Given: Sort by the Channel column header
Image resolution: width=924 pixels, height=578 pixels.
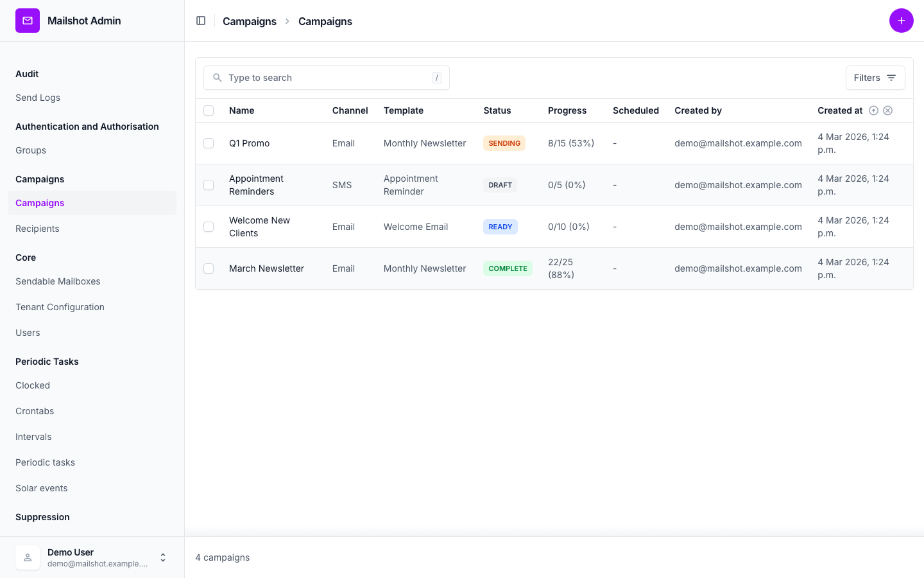Looking at the screenshot, I should point(350,110).
